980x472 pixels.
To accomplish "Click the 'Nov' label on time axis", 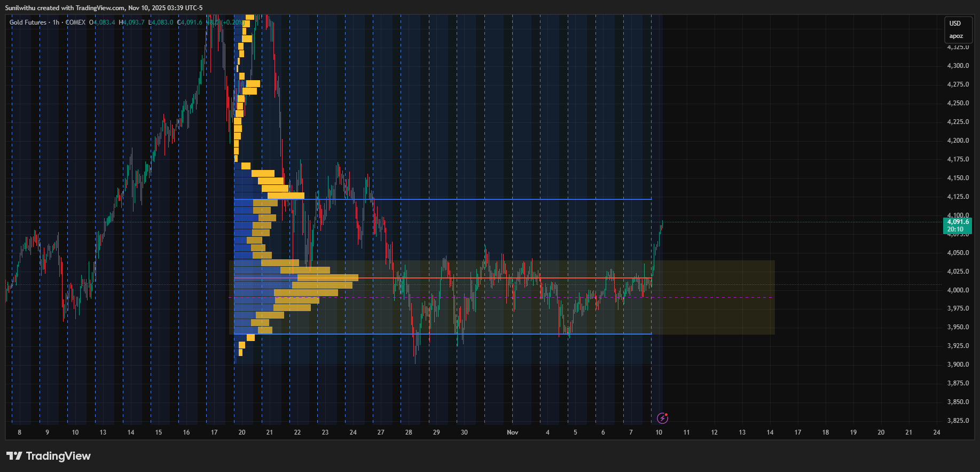I will point(512,432).
